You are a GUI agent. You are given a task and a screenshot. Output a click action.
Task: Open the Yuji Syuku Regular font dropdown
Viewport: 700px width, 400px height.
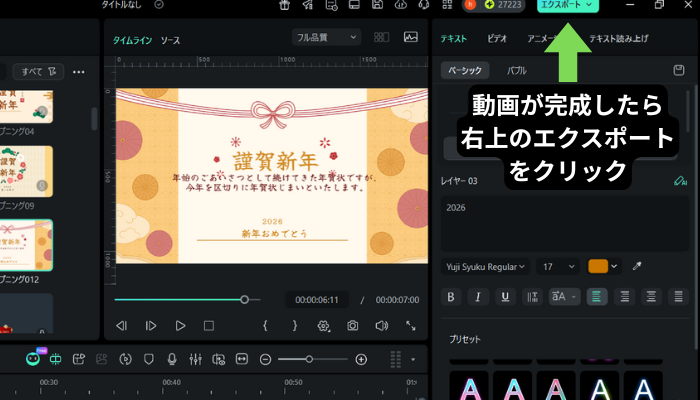485,267
